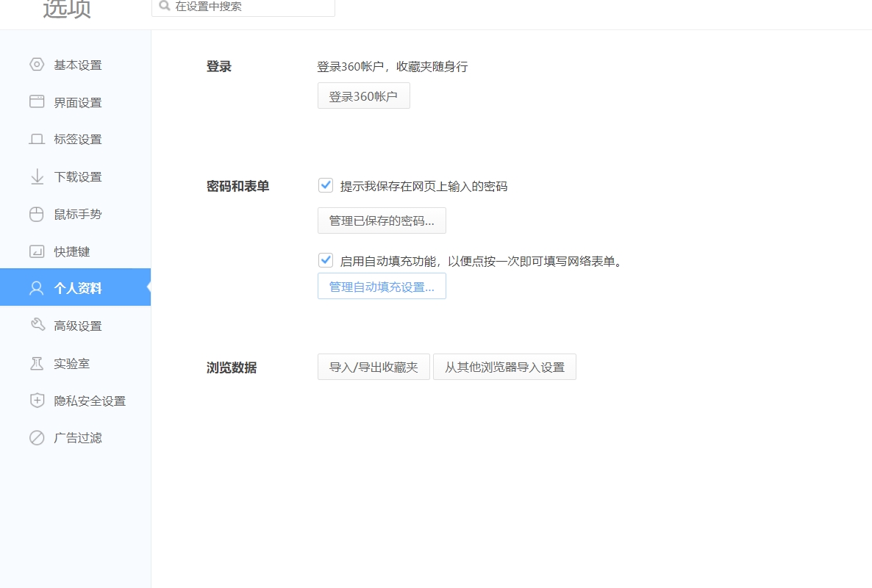This screenshot has height=588, width=872.
Task: Click the 密码和表单 section heading
Action: coord(237,186)
